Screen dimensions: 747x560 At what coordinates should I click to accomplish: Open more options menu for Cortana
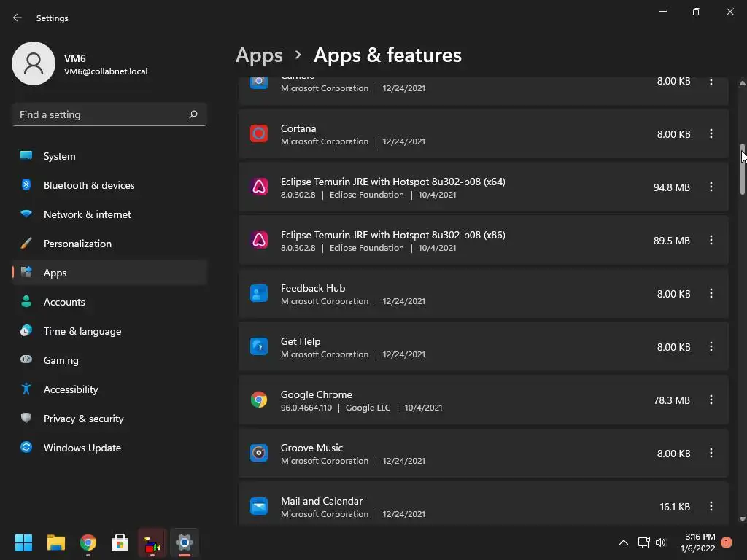[x=711, y=134]
